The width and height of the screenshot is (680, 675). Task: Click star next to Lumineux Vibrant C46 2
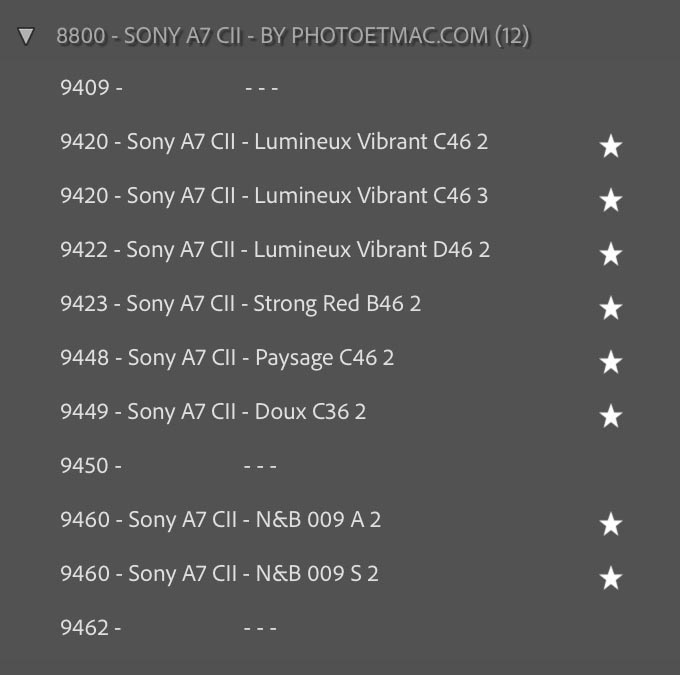point(610,147)
